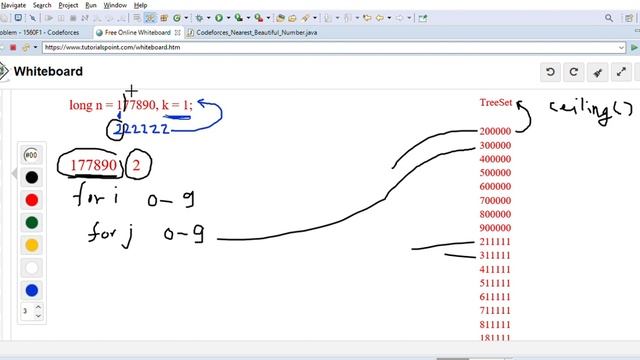This screenshot has height=360, width=640.
Task: Click the Next Annotation icon
Action: 328,18
